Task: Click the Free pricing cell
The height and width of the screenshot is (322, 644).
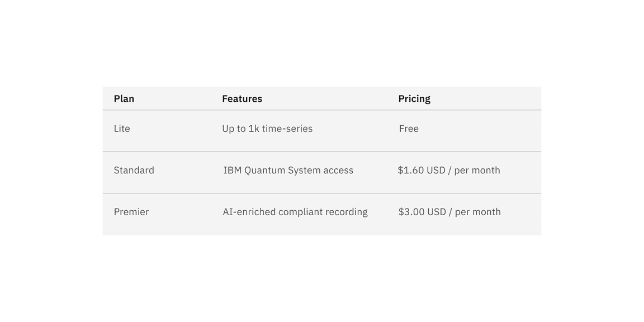Action: 409,129
